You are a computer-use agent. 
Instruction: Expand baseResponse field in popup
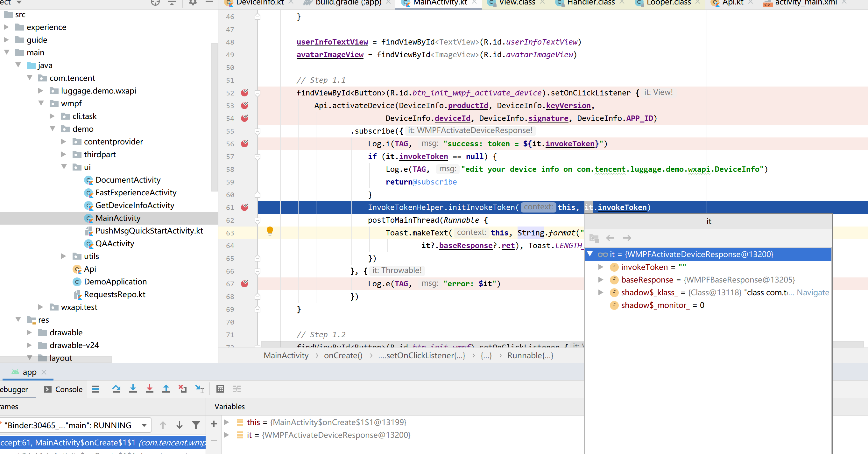[600, 280]
